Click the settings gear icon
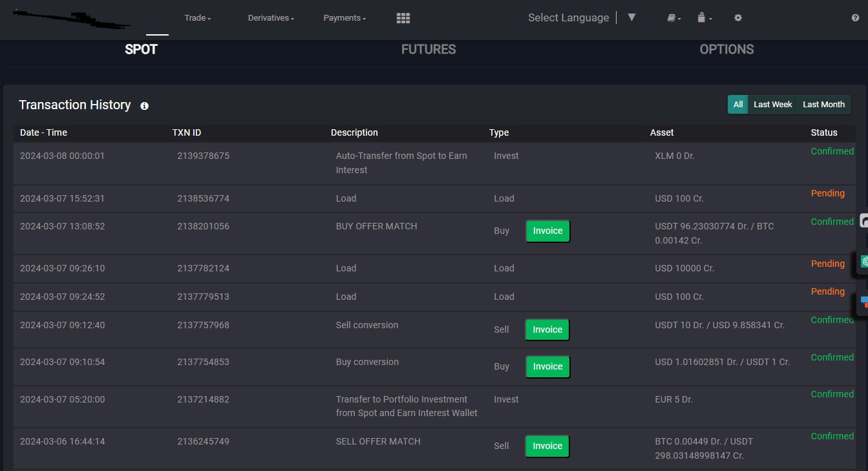 [738, 18]
